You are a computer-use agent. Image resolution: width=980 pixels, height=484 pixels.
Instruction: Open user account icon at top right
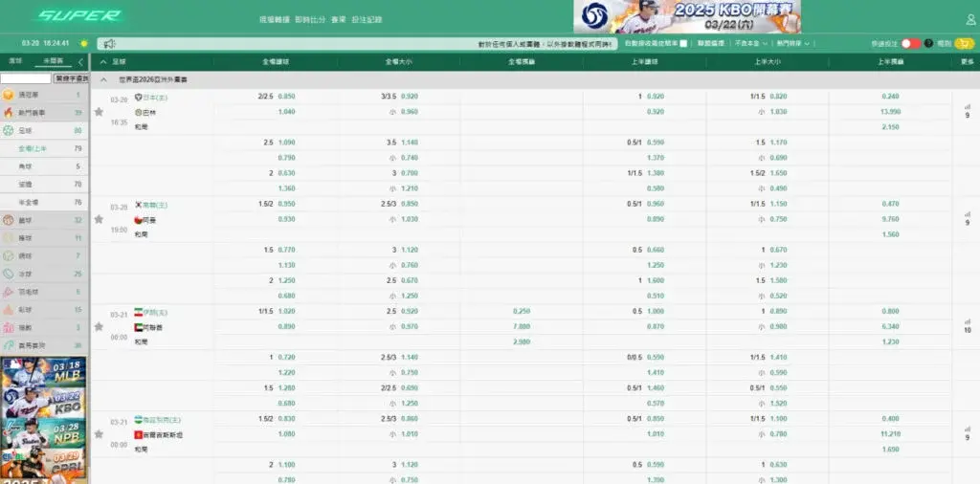(x=969, y=18)
